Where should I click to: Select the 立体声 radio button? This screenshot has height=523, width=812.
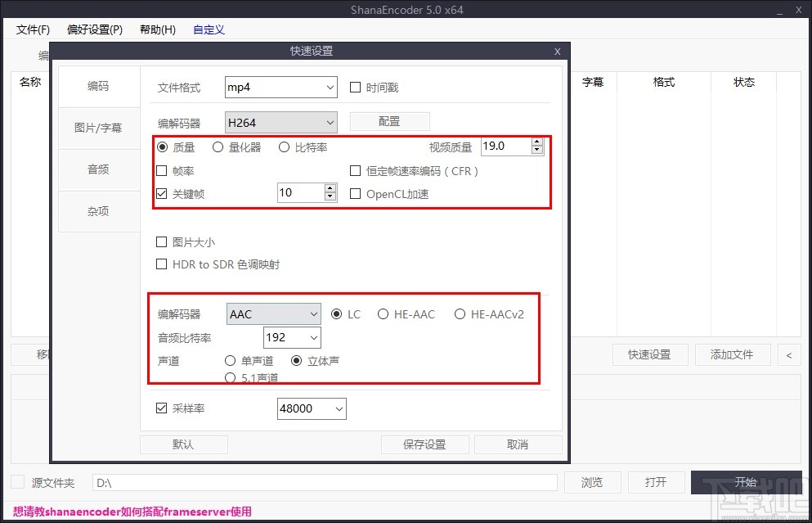coord(296,360)
